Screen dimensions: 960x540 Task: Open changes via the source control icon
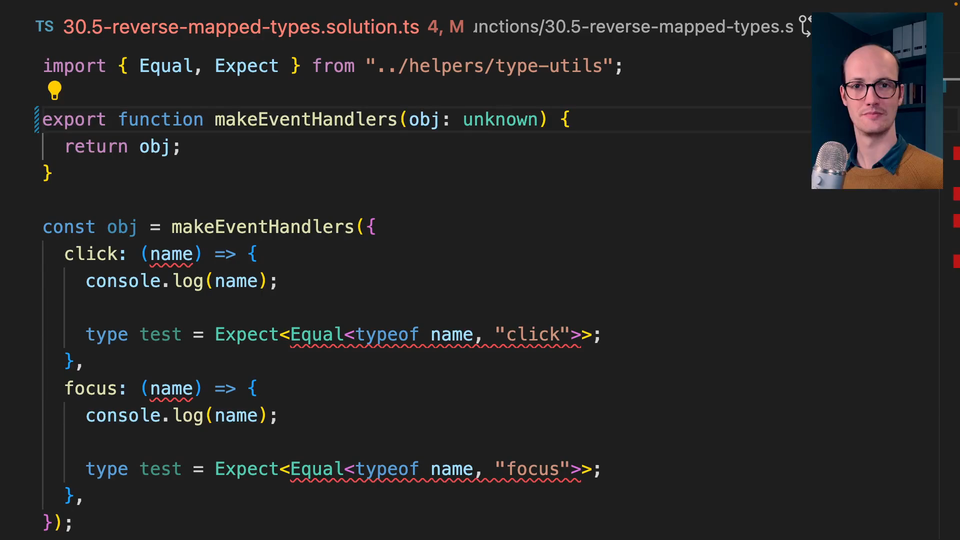point(803,27)
